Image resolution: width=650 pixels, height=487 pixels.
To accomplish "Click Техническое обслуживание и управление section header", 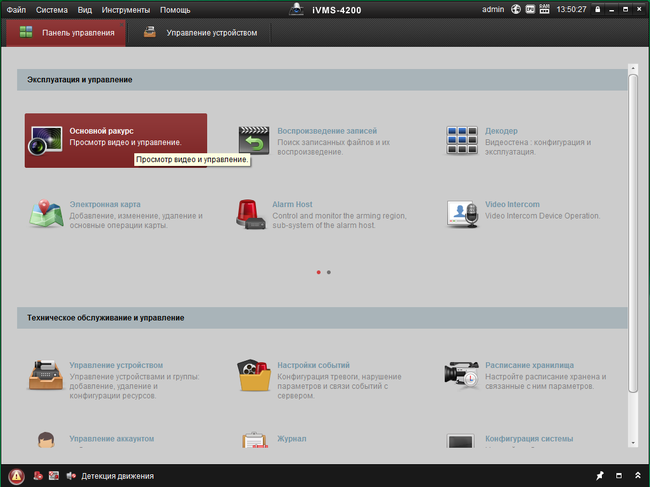I will point(322,318).
